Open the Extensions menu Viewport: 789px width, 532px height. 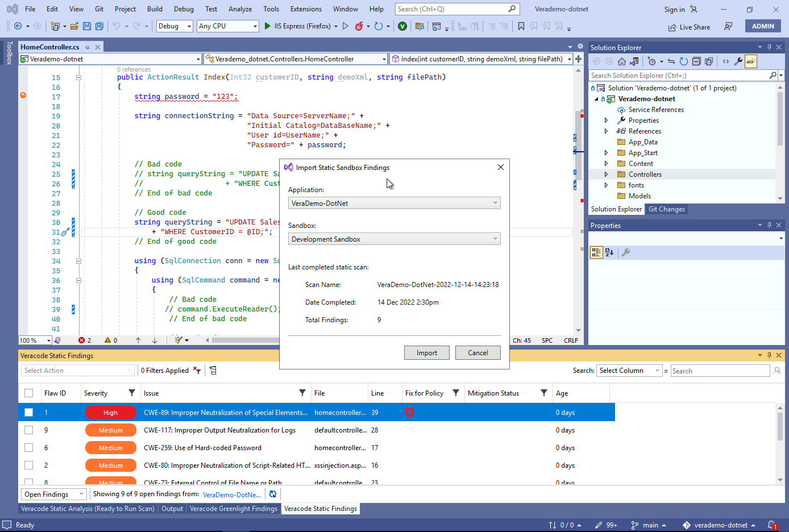(306, 9)
